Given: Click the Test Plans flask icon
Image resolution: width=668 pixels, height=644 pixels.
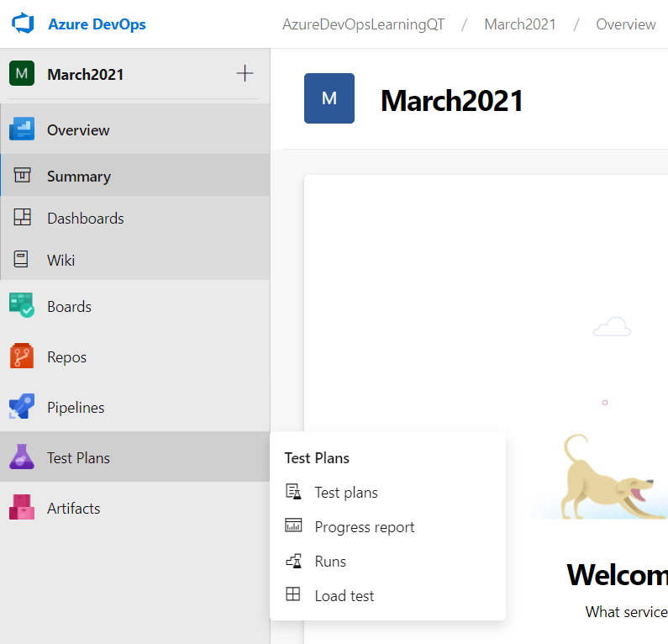Looking at the screenshot, I should (x=22, y=457).
